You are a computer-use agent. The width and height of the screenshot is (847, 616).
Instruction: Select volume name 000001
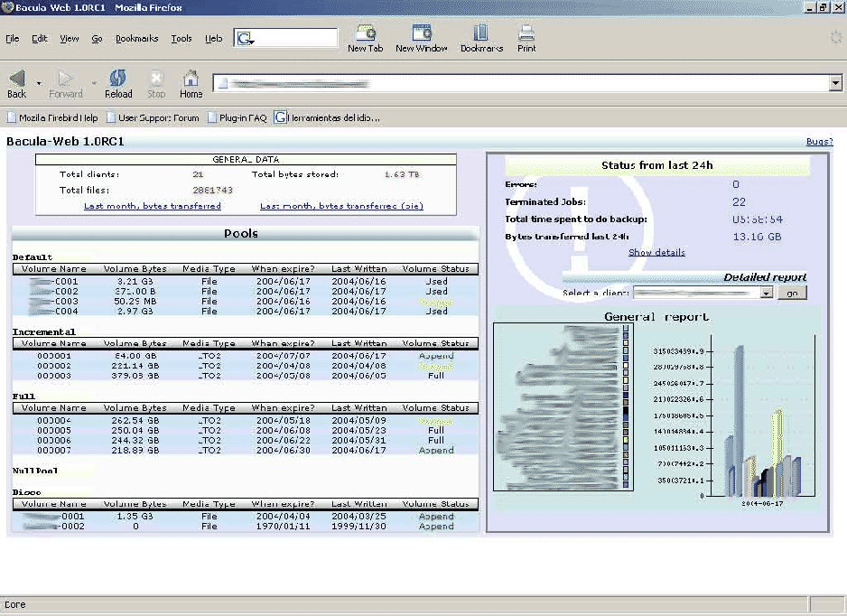click(54, 356)
